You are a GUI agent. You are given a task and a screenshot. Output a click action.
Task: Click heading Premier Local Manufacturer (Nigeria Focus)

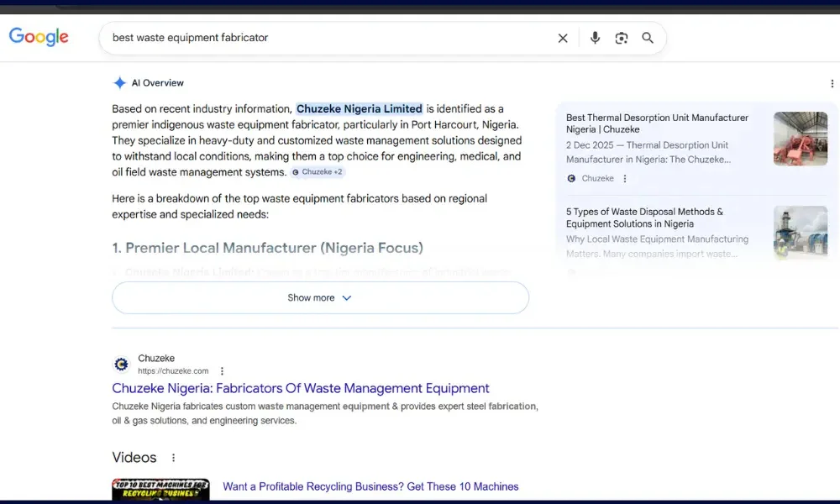(x=267, y=248)
